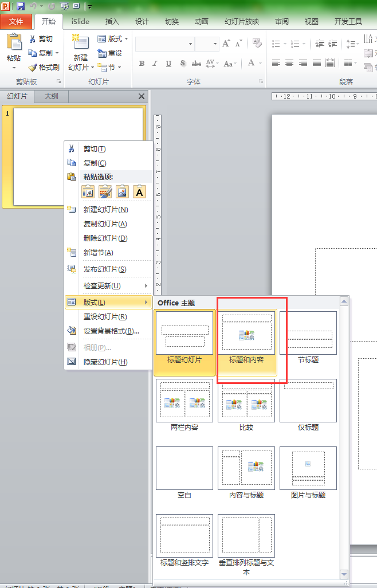The width and height of the screenshot is (377, 588).
Task: Open the Line Spacing dropdown
Action: coord(352,44)
